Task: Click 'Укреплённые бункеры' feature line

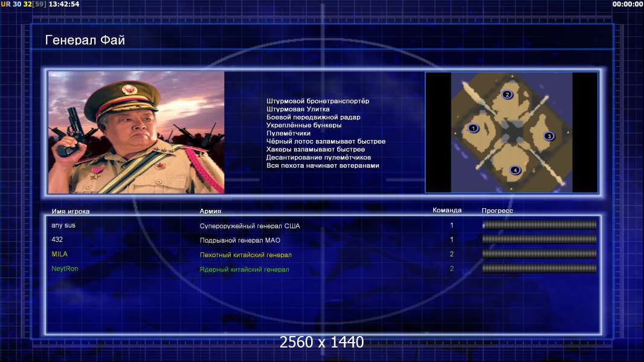Action: click(304, 125)
